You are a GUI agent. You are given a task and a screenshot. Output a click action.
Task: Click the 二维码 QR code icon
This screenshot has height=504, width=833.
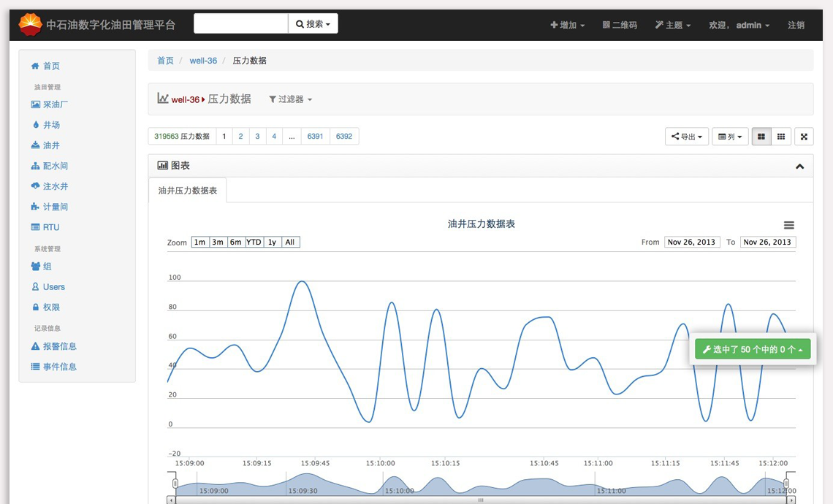(606, 25)
